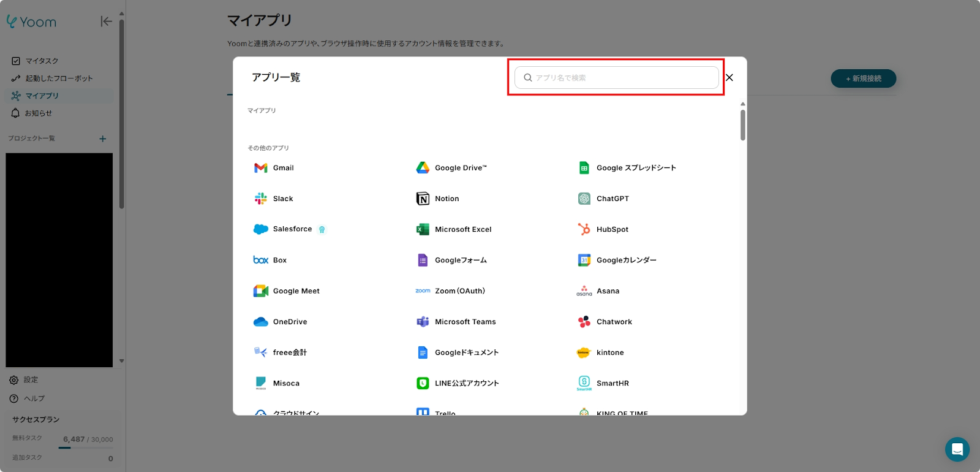Close the アプリ一覧 dialog
The image size is (980, 472).
pyautogui.click(x=729, y=78)
